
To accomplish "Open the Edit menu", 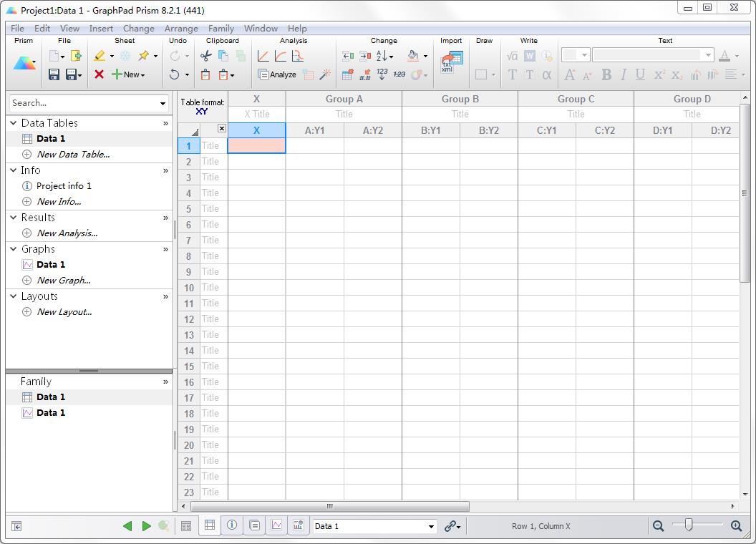I will pos(42,29).
